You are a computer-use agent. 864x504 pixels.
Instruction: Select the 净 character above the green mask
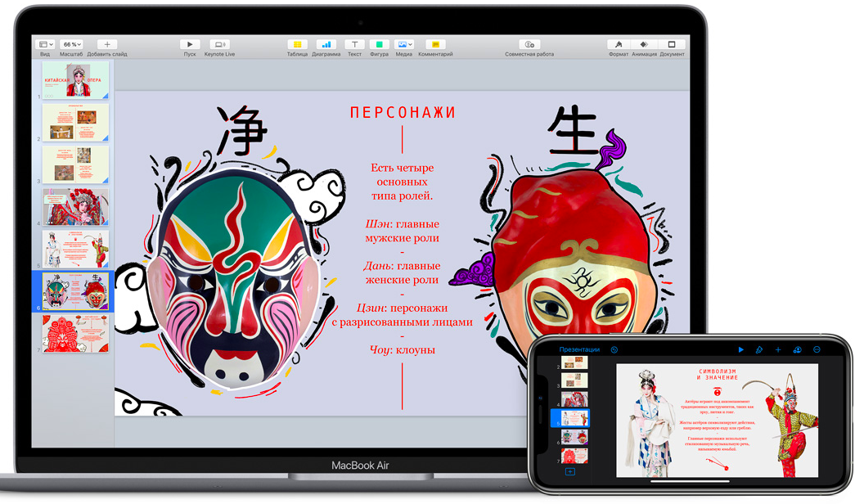[241, 131]
